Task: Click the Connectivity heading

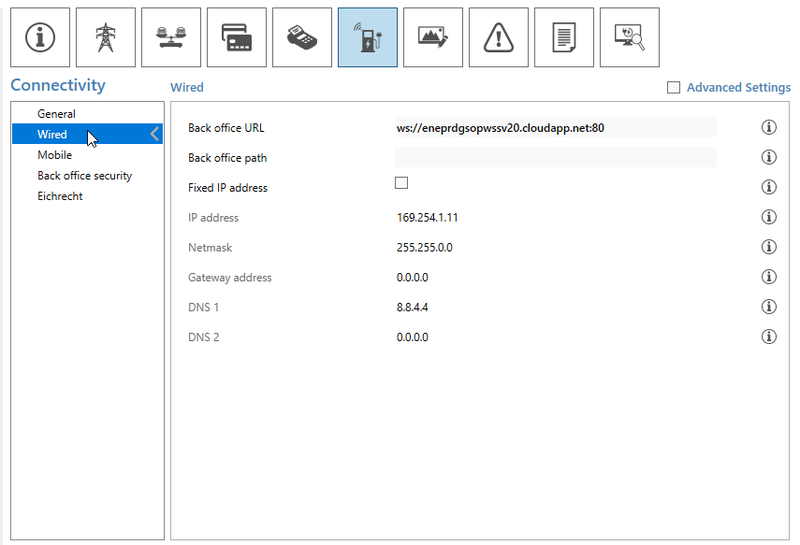Action: coord(58,85)
